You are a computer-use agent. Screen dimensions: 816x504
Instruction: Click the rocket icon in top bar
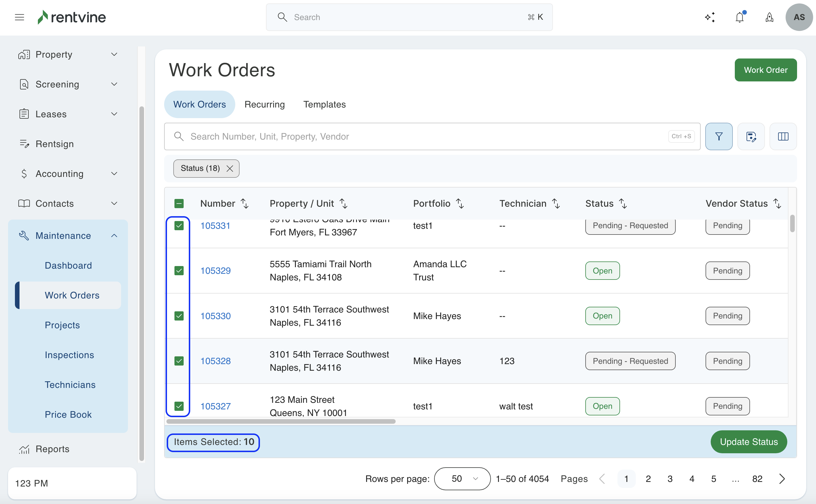click(769, 17)
